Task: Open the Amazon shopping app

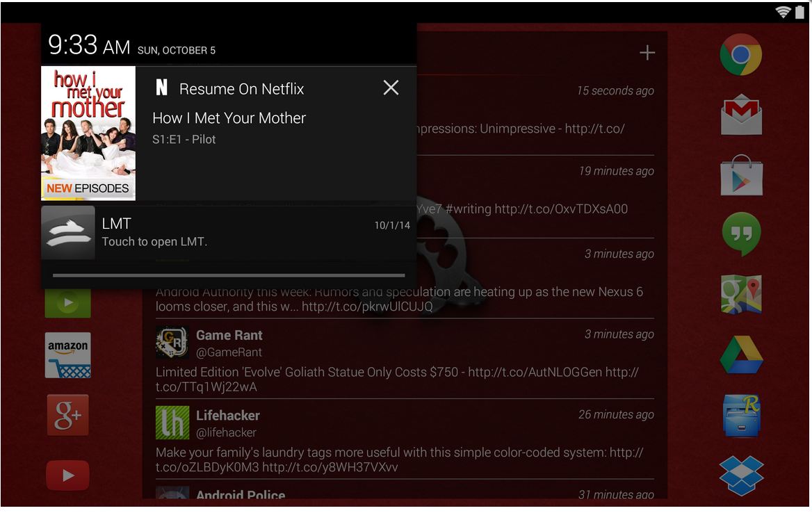Action: pos(68,356)
